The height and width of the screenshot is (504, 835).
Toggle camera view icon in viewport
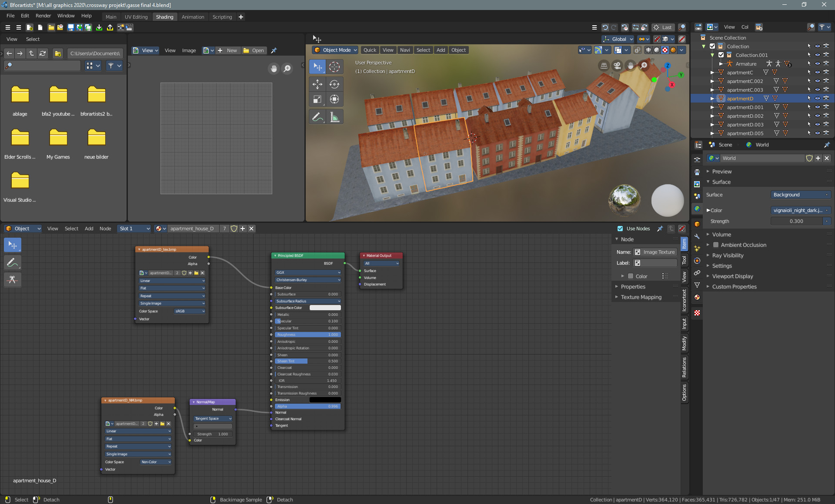[617, 66]
